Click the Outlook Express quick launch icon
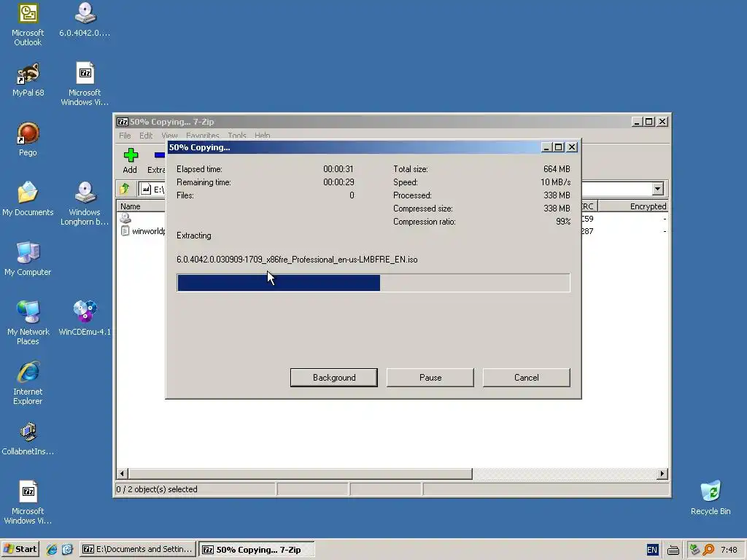The width and height of the screenshot is (747, 560). click(67, 550)
